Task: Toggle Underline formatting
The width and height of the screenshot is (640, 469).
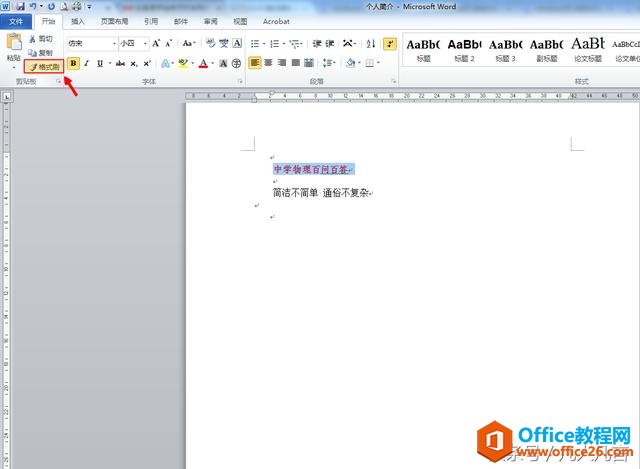Action: [100, 63]
